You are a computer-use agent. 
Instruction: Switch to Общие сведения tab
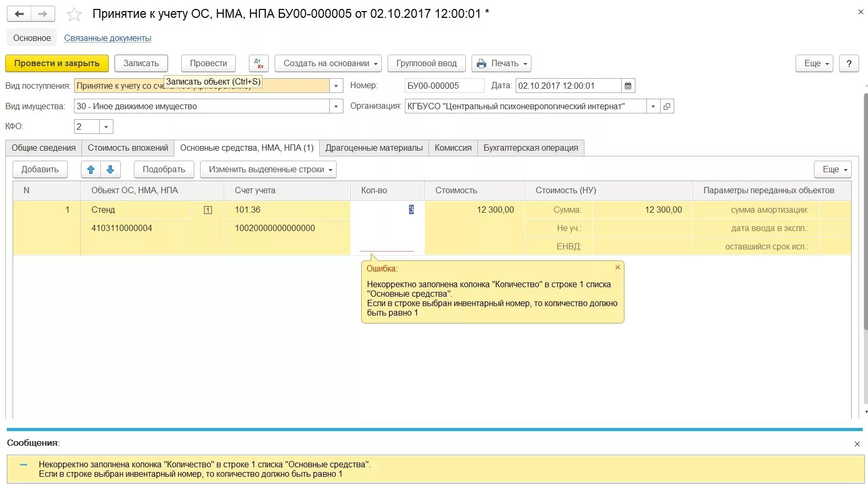44,148
